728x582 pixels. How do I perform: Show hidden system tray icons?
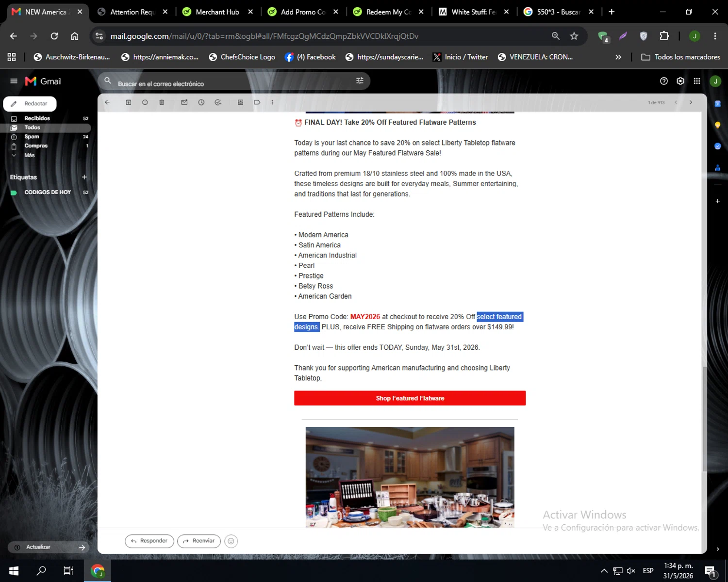pos(604,571)
